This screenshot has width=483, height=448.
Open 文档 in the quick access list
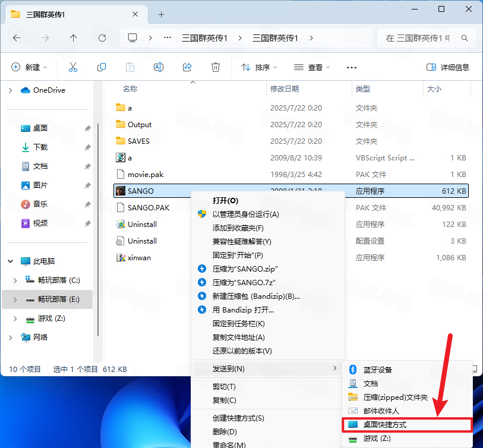pyautogui.click(x=34, y=166)
